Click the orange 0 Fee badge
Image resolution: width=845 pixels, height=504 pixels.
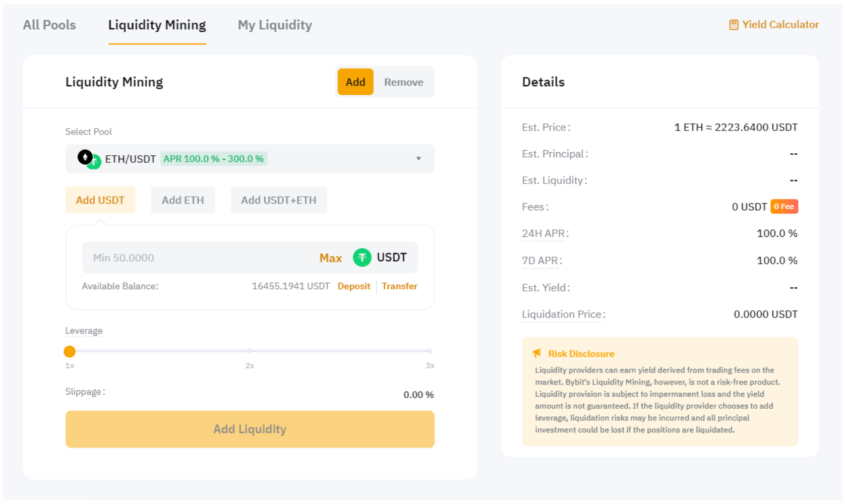[783, 207]
